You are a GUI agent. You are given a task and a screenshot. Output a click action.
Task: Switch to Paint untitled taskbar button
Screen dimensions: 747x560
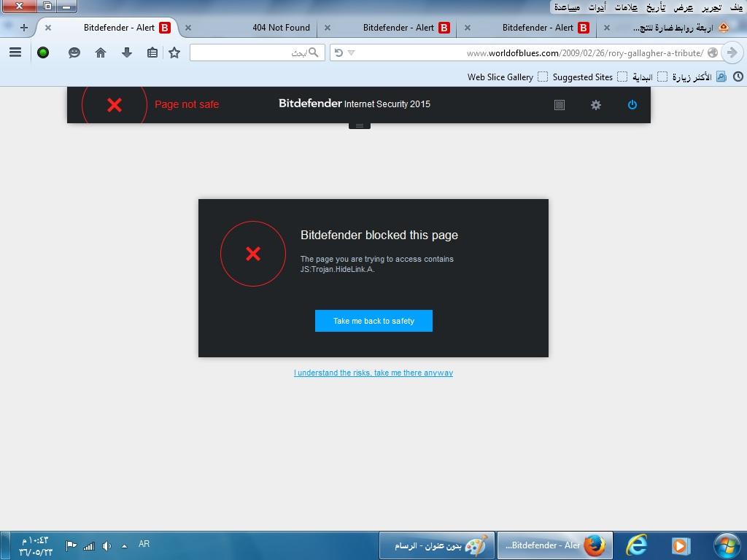coord(437,545)
